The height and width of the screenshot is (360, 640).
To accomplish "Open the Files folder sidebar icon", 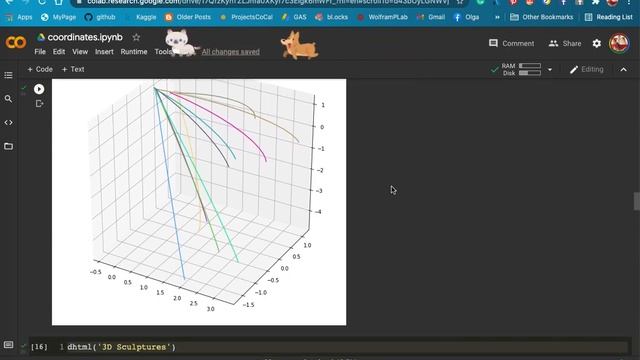I will [x=8, y=146].
